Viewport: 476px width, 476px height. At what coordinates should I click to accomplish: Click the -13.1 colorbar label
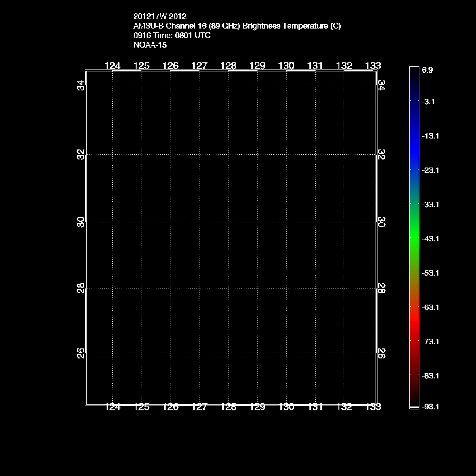[430, 136]
